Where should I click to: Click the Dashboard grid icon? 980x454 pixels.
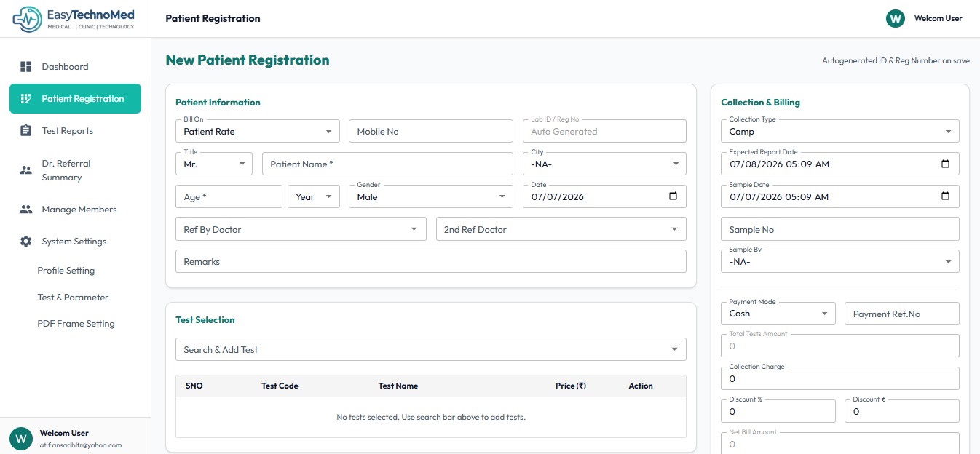click(x=26, y=67)
